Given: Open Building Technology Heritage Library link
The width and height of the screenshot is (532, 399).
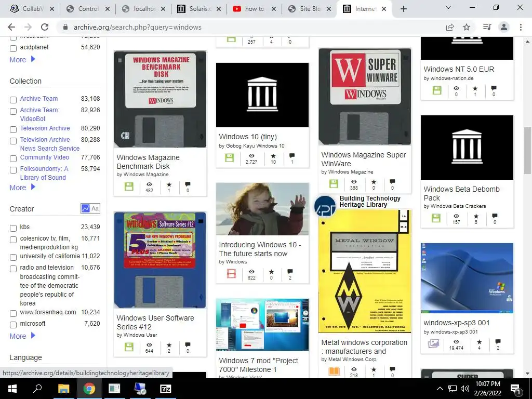Looking at the screenshot, I should tap(370, 201).
